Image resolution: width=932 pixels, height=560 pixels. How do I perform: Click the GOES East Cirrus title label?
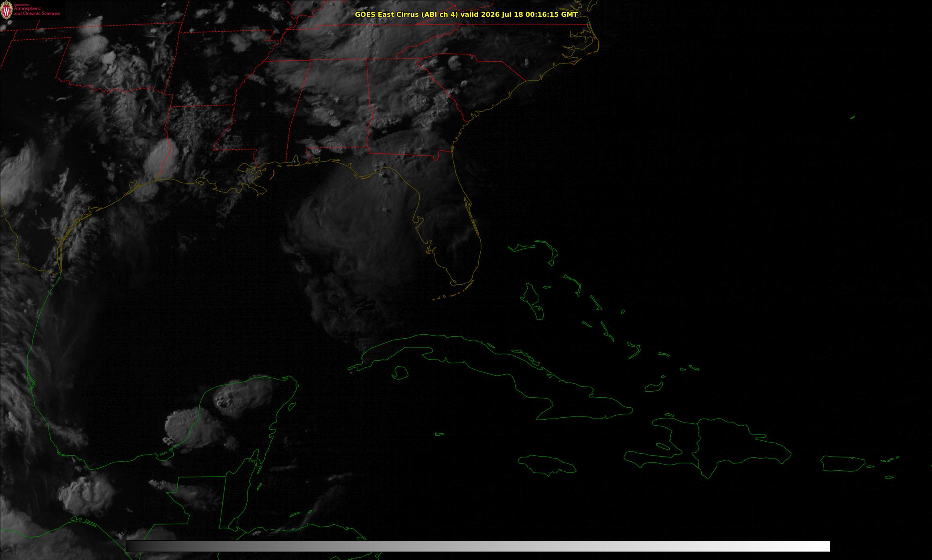point(466,14)
